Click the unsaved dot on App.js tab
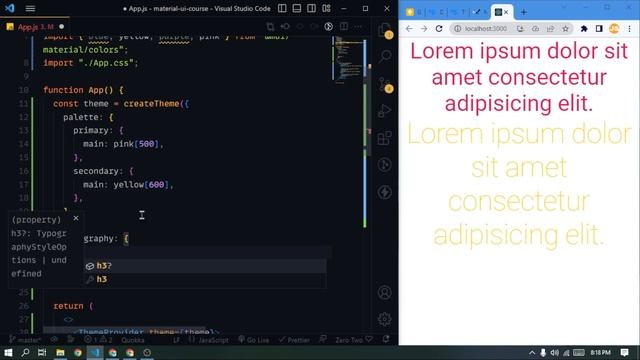 click(62, 27)
